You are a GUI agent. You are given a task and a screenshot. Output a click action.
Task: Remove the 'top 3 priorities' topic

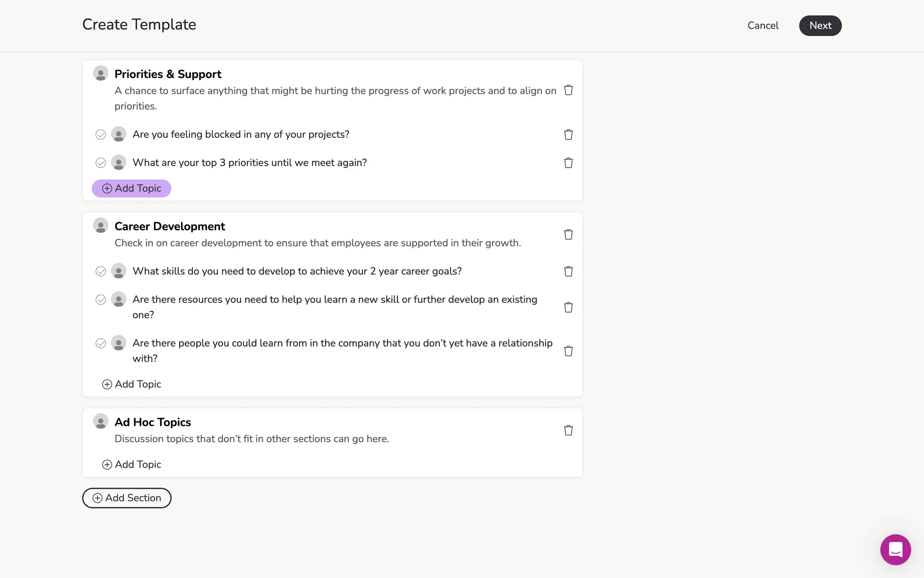click(568, 163)
